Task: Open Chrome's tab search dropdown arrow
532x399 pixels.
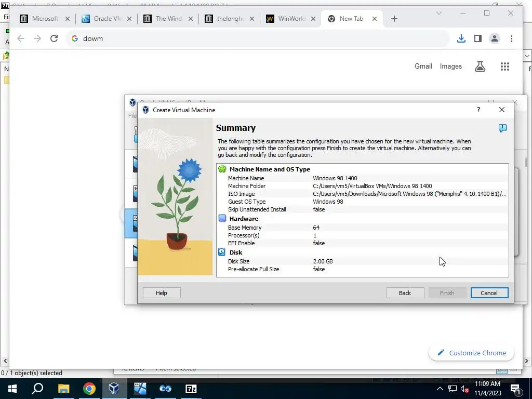Action: (438, 13)
